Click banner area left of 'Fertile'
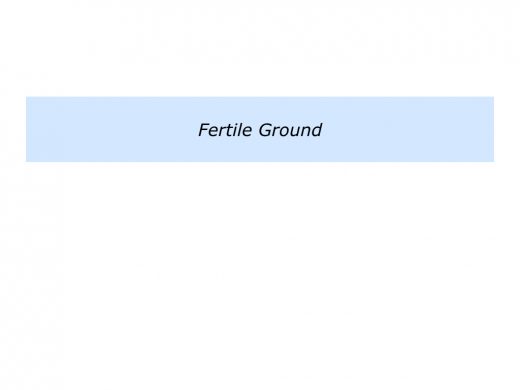The image size is (520, 390). coord(112,129)
